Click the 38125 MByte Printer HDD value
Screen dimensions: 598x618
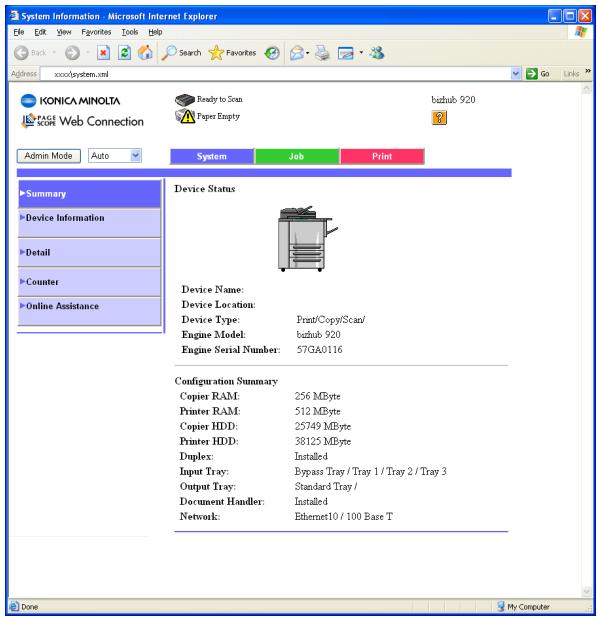pyautogui.click(x=323, y=441)
